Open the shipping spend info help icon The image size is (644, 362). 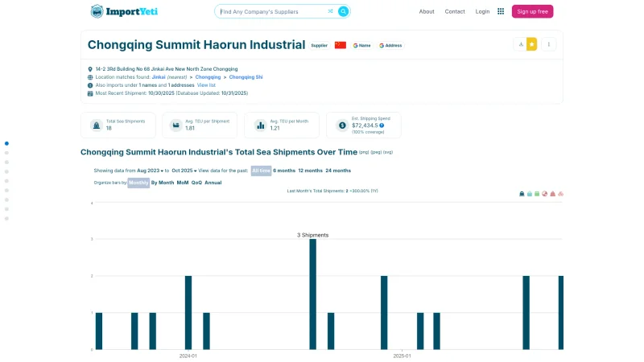click(x=382, y=125)
